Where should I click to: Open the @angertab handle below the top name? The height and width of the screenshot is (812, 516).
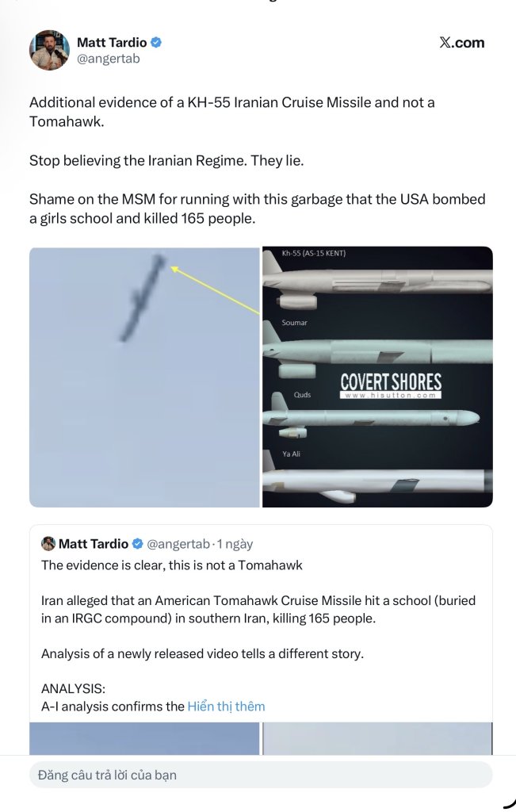pyautogui.click(x=108, y=59)
